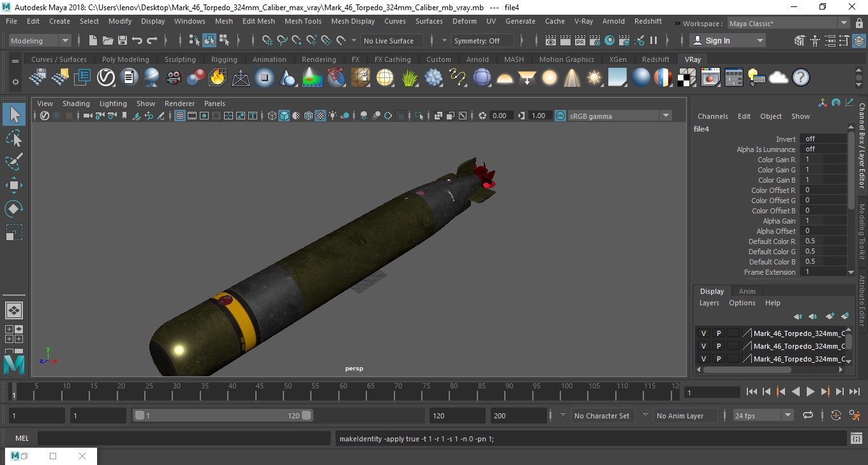Toggle playback P of first layer

tap(719, 333)
